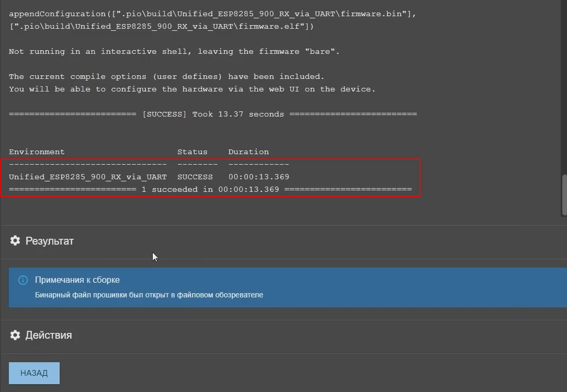Click the gear icon beside Действия
The image size is (567, 392).
point(15,335)
